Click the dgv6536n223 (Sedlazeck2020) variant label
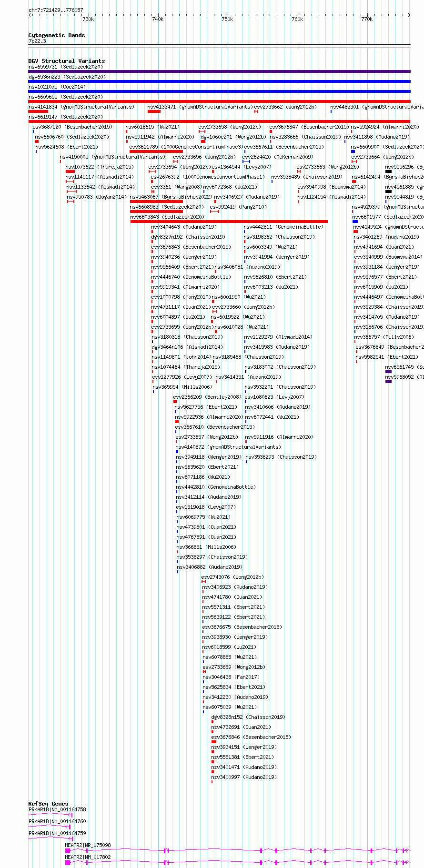424x868 pixels. (x=67, y=77)
